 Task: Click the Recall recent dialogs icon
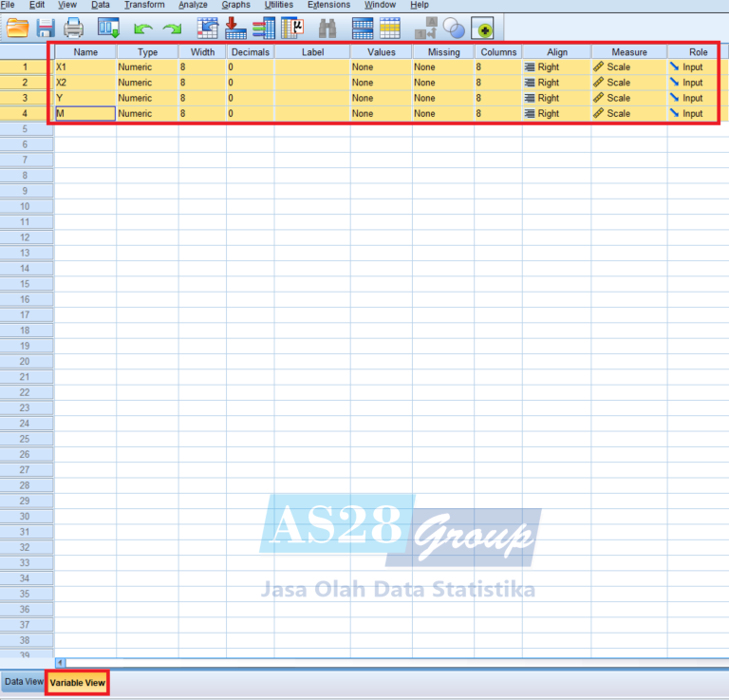tap(108, 28)
